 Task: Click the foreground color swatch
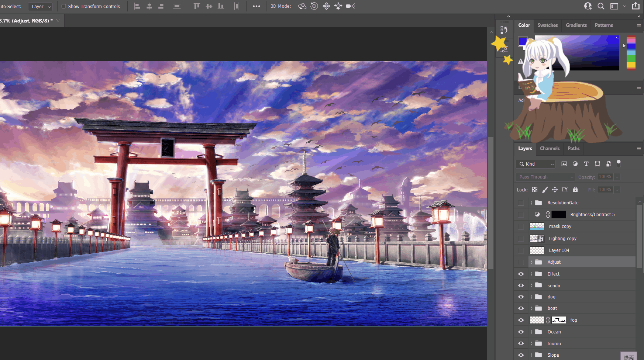522,41
